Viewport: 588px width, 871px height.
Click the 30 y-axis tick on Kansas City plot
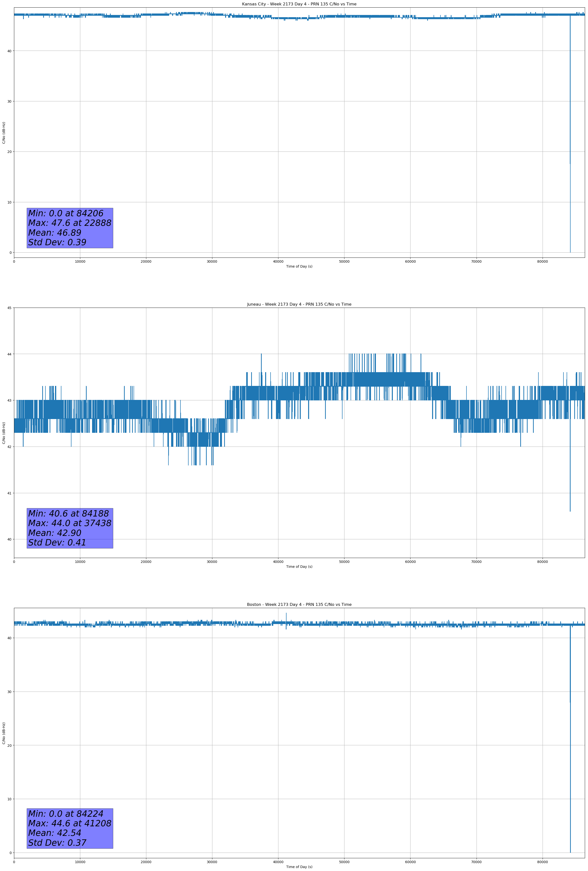(x=9, y=102)
